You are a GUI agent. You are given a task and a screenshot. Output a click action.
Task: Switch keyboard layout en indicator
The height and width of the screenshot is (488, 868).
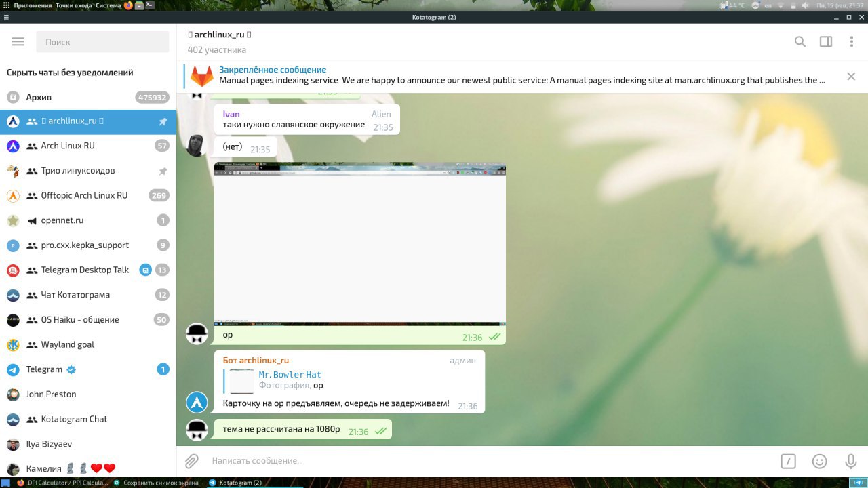(768, 5)
